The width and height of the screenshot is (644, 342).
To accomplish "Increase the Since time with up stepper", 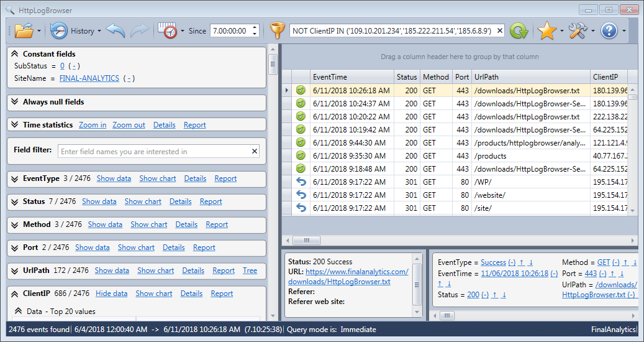I will [x=255, y=27].
